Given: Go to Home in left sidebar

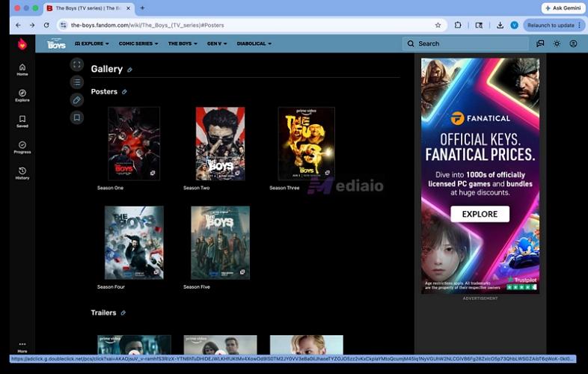Looking at the screenshot, I should [22, 70].
